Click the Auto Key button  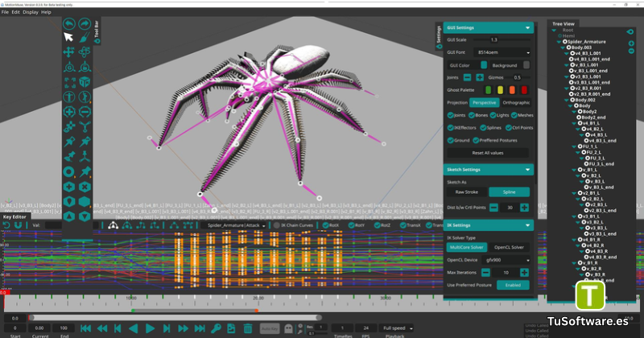pyautogui.click(x=270, y=328)
